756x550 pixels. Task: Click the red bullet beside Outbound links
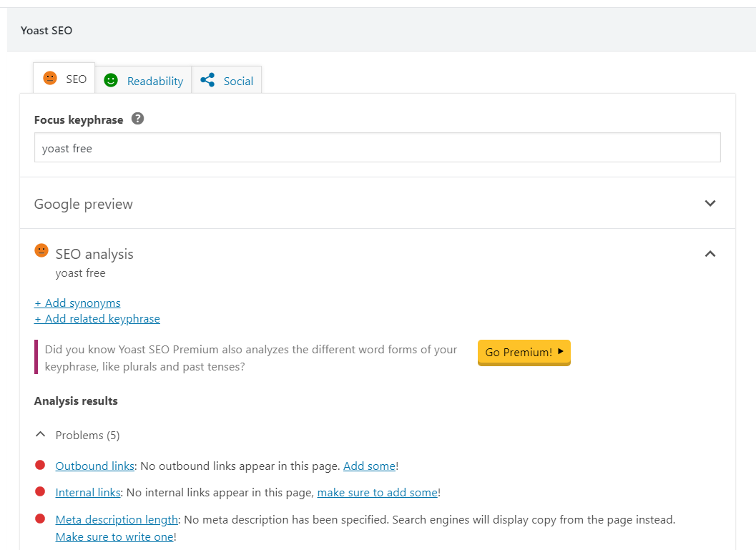[40, 465]
